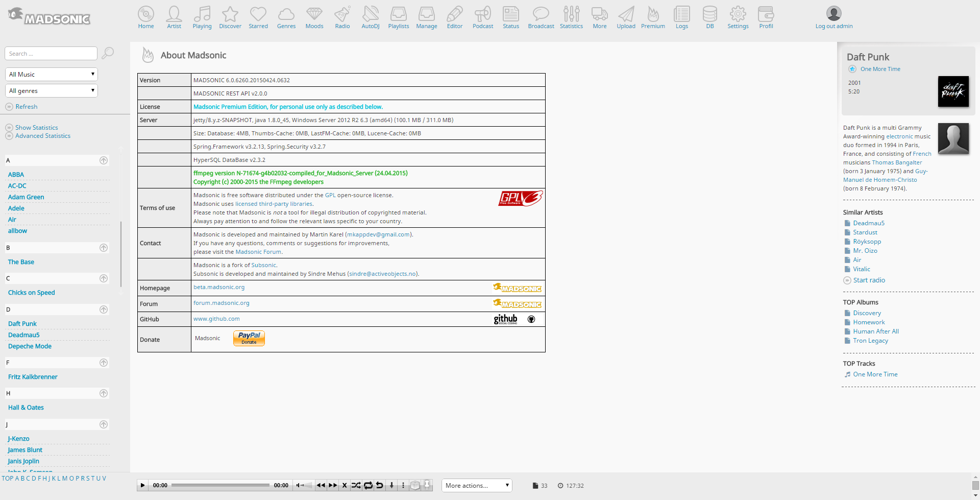
Task: Click the up arrow beside letter C
Action: point(104,278)
